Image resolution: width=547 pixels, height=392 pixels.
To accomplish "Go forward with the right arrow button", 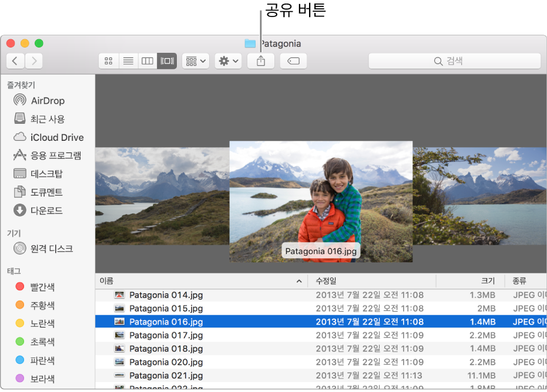I will [34, 61].
